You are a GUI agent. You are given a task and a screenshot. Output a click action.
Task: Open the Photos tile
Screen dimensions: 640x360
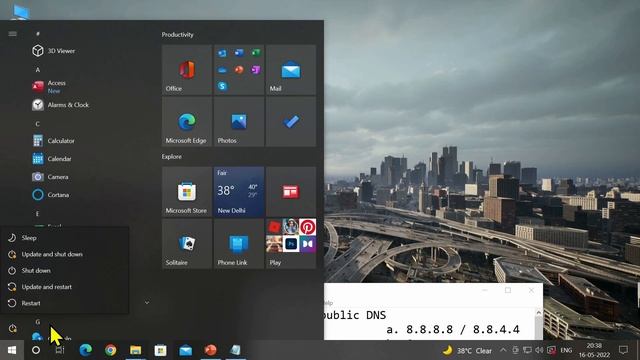click(x=239, y=122)
